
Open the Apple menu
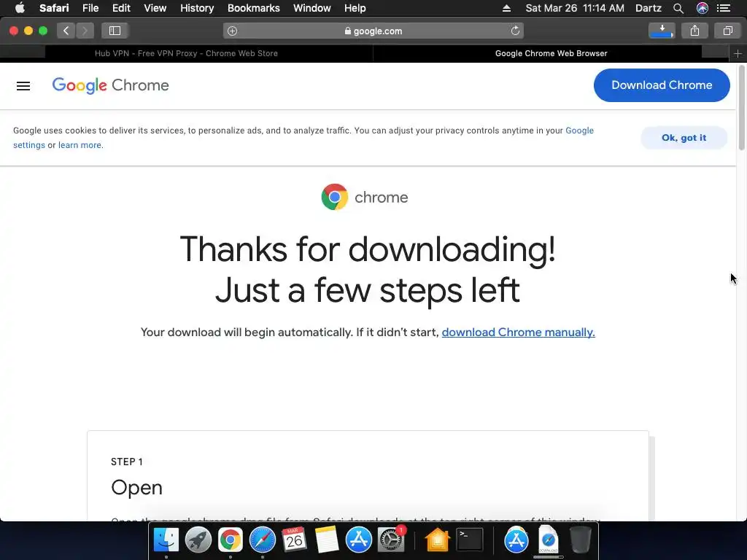(20, 8)
